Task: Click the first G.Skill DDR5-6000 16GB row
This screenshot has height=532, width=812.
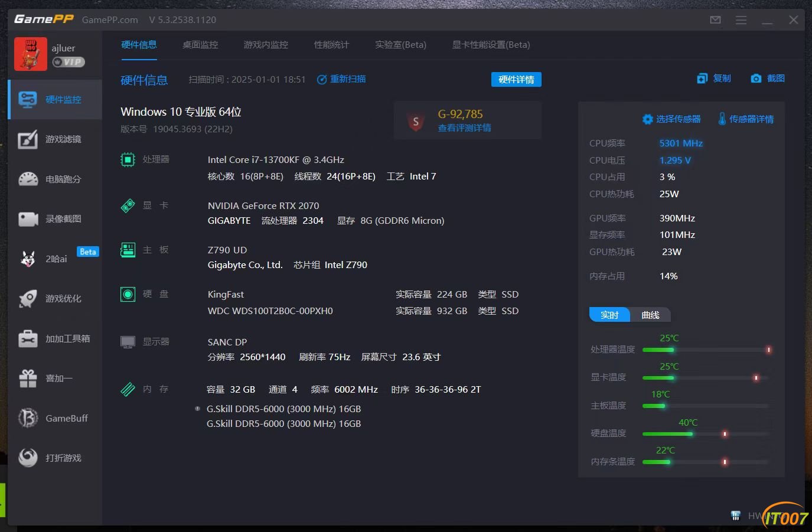Action: point(283,409)
